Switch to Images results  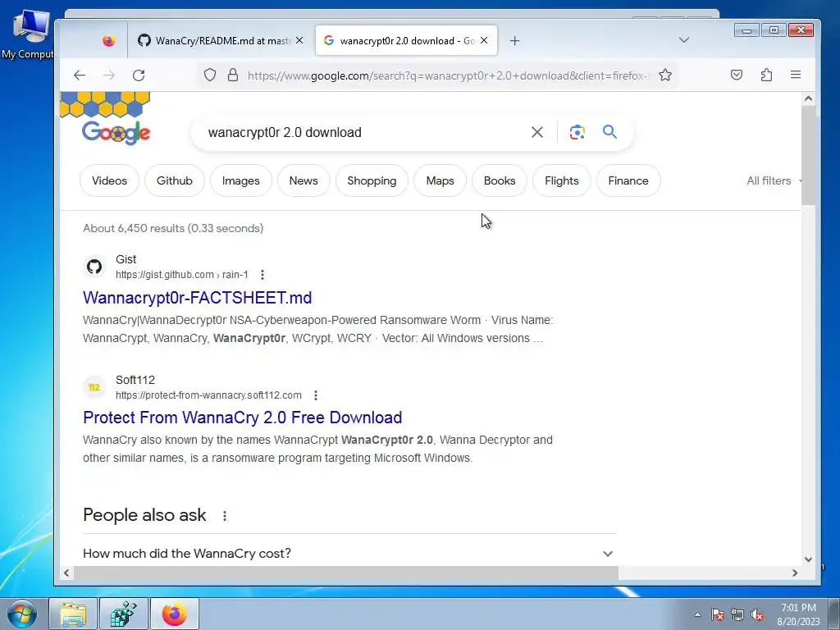click(241, 181)
